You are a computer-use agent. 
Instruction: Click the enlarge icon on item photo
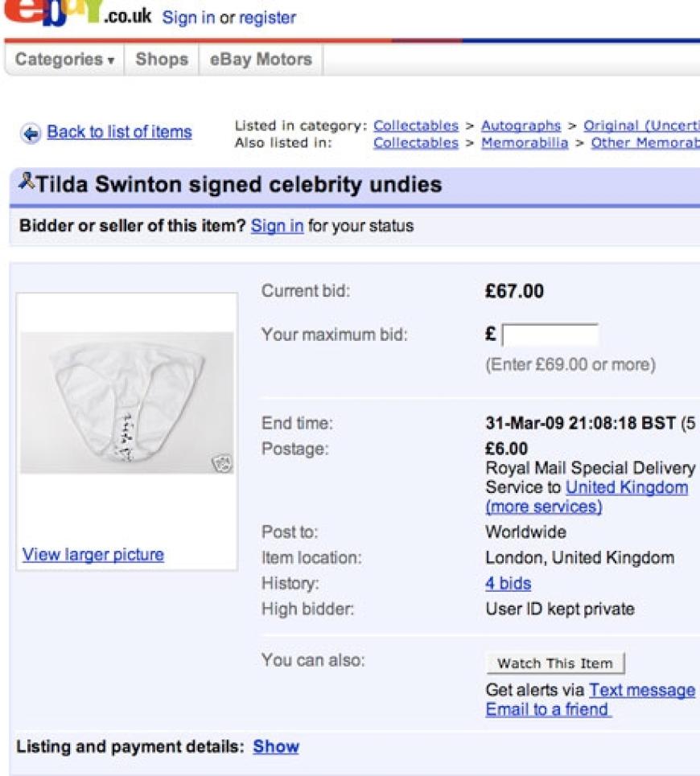point(222,464)
